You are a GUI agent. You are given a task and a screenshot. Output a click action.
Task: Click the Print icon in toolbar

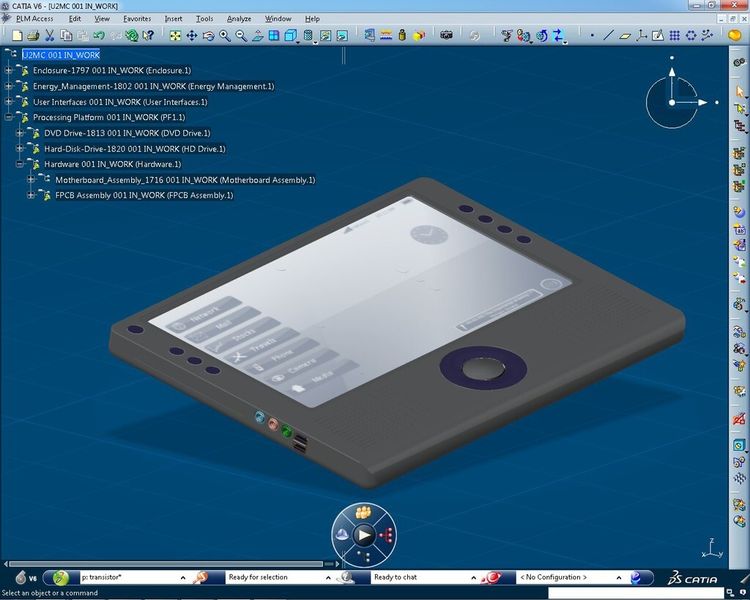(x=33, y=35)
